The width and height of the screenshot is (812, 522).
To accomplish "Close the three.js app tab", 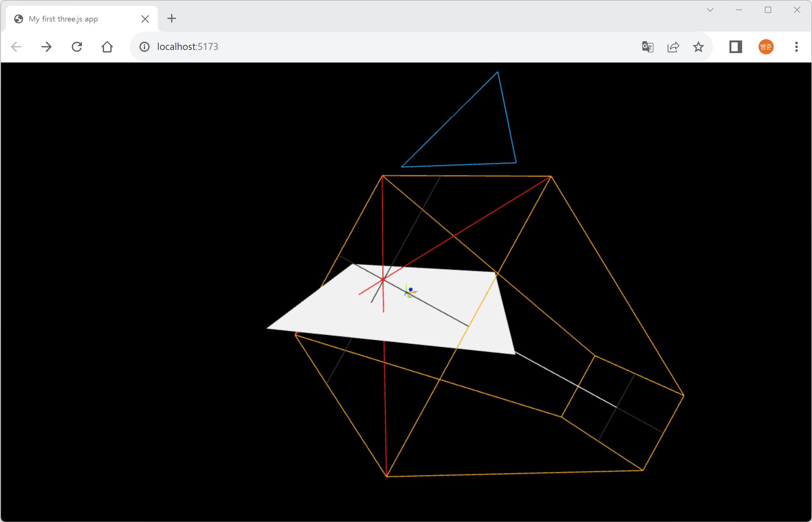I will coord(145,19).
